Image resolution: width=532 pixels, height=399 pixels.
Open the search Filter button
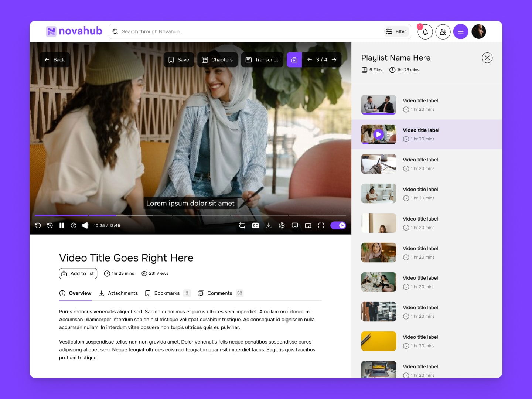pyautogui.click(x=396, y=31)
